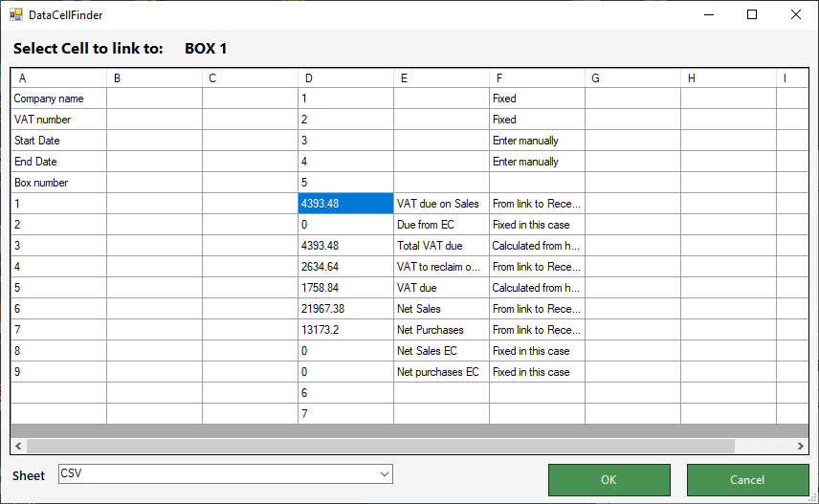Click column D cell showing 7 in last row
The height and width of the screenshot is (504, 819).
point(345,414)
